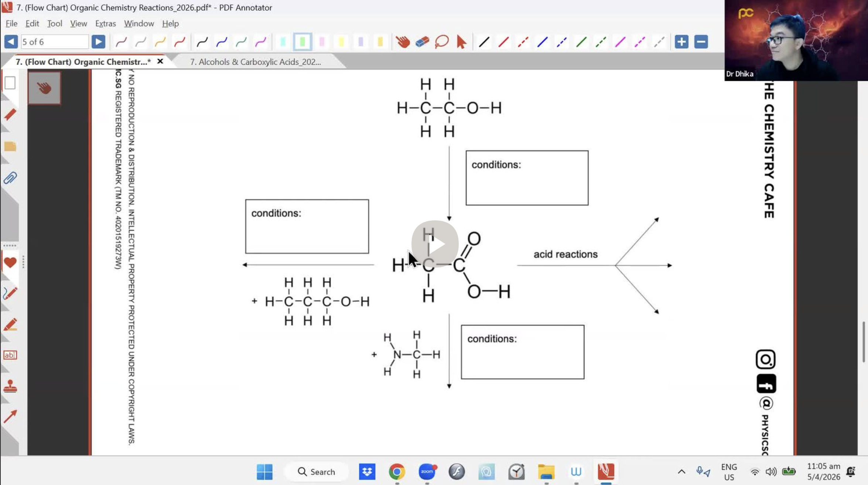This screenshot has height=485, width=868.
Task: Open the Help menu
Action: (170, 23)
